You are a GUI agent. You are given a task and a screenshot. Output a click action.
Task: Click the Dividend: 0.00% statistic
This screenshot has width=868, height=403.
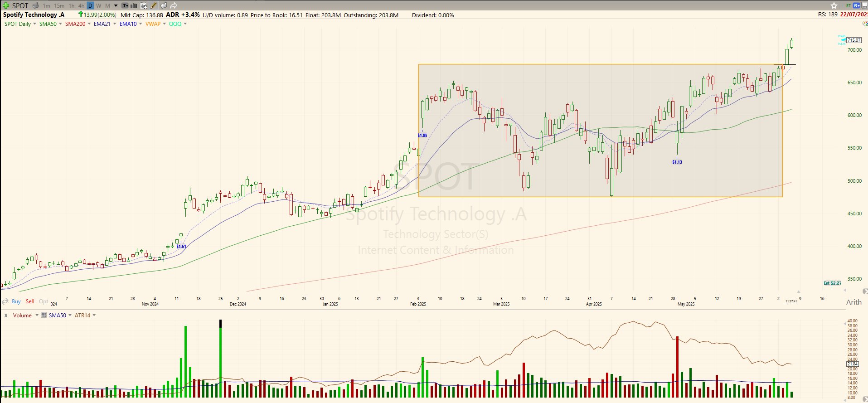click(433, 15)
